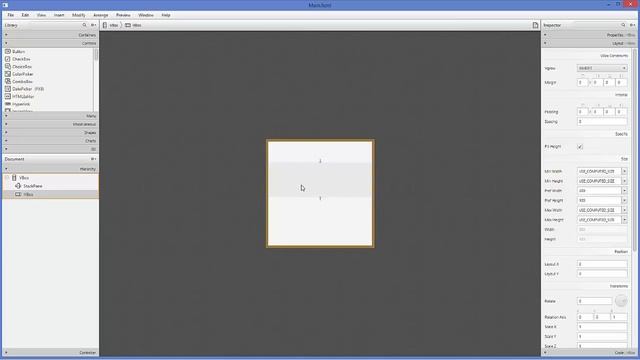Open the Pref Height value dropdown arrow
Screen dimensions: 640x360
click(624, 200)
